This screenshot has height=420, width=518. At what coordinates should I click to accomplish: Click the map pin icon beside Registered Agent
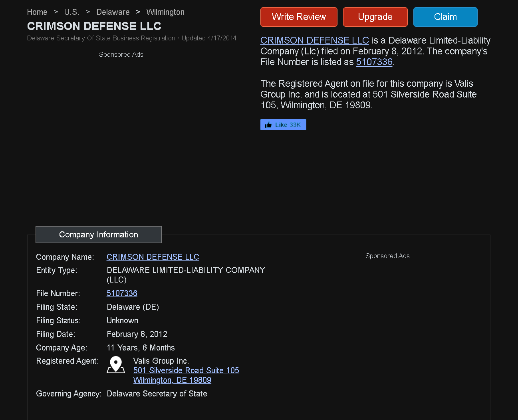(x=116, y=364)
